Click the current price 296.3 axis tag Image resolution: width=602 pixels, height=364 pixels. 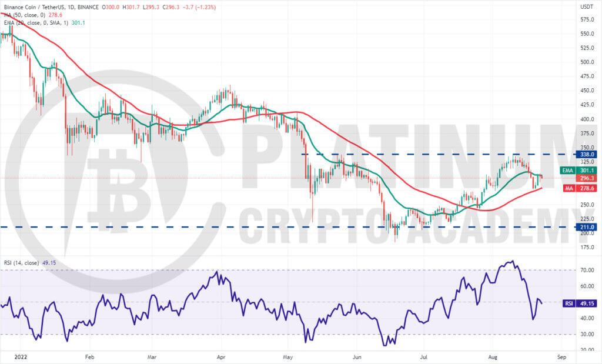587,178
